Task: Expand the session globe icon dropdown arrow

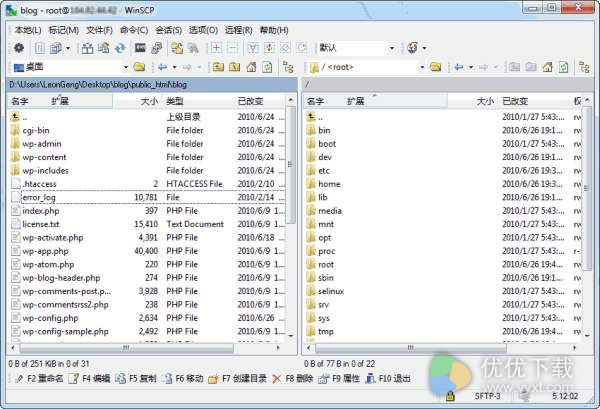Action: click(x=424, y=48)
